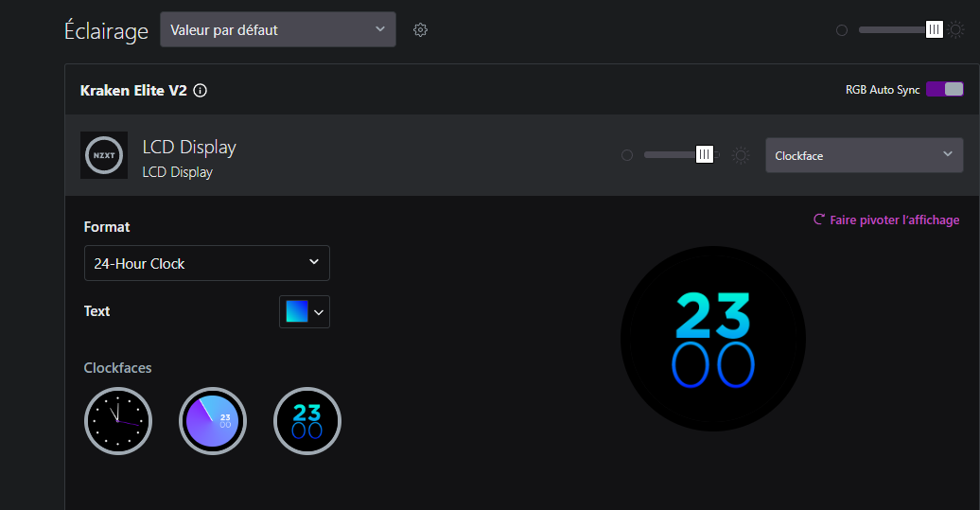This screenshot has width=980, height=510.
Task: Select the purple pie clockface thumbnail
Action: pos(213,421)
